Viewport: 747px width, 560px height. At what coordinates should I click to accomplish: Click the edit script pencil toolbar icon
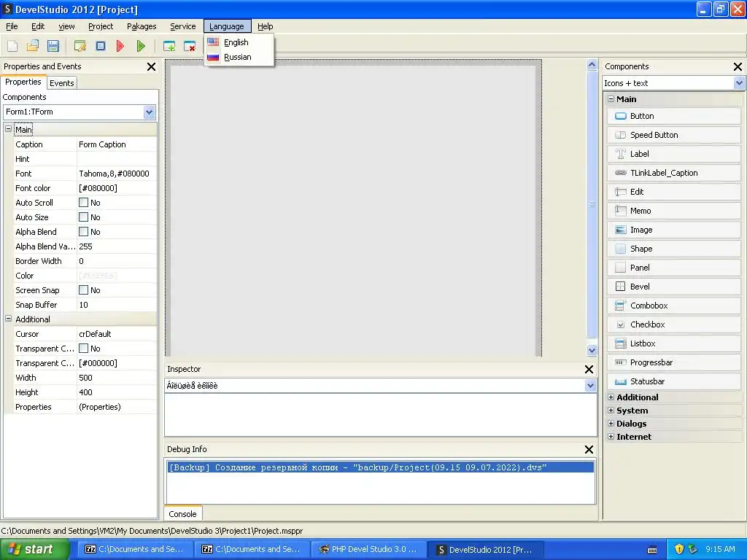(x=80, y=46)
